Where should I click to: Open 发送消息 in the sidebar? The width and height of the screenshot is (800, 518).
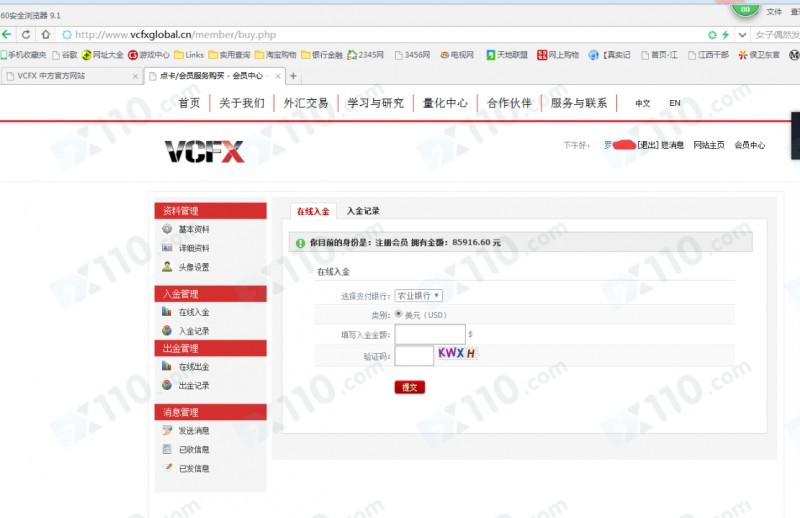pos(193,431)
